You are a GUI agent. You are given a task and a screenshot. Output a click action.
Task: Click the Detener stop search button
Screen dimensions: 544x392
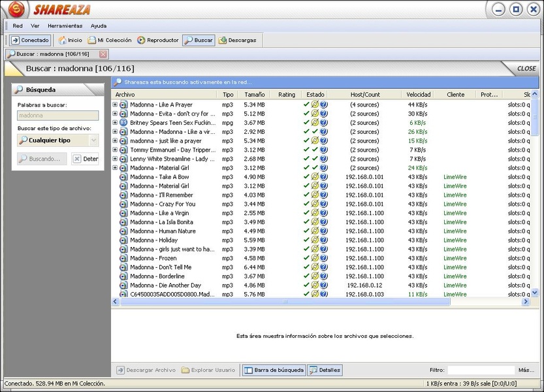(85, 159)
